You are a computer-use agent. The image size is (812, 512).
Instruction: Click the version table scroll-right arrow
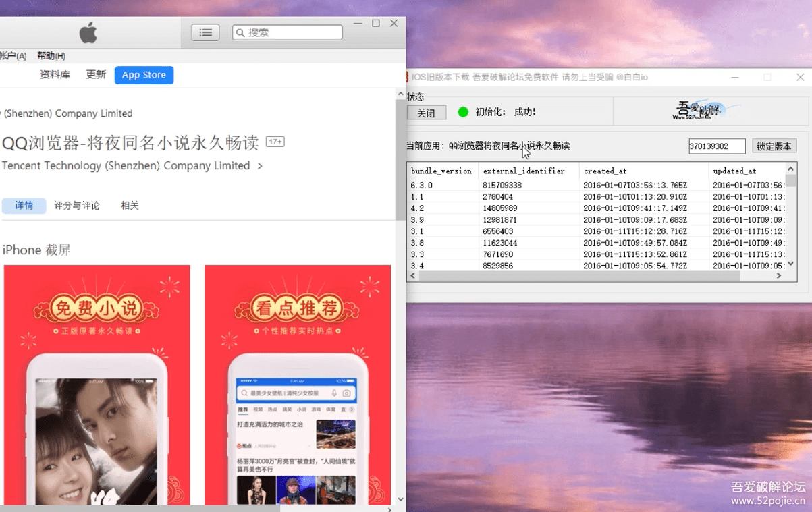click(x=779, y=276)
